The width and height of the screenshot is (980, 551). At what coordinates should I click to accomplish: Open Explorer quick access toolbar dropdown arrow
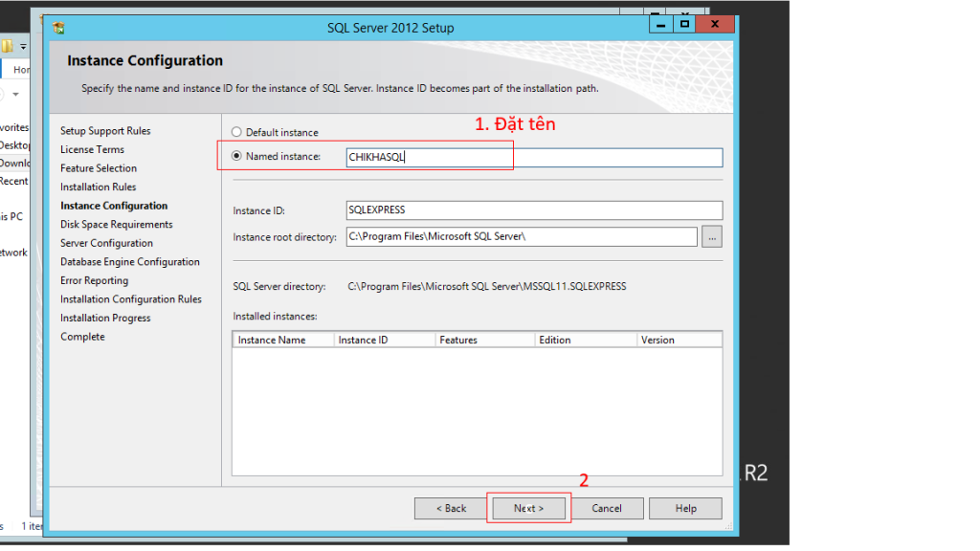point(23,47)
